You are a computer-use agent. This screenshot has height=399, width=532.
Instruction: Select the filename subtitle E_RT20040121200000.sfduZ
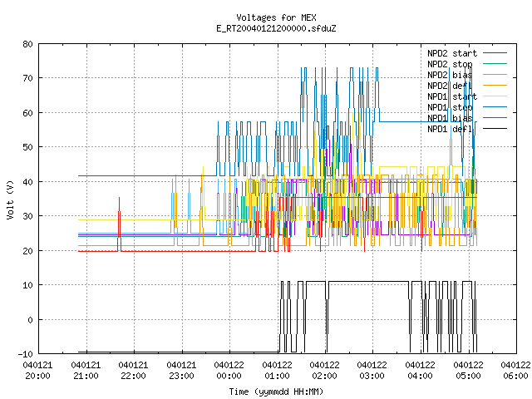(276, 28)
